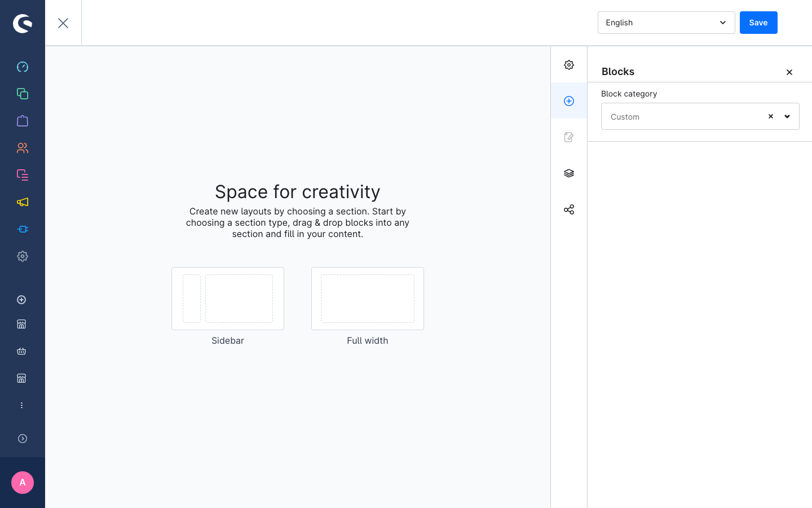This screenshot has width=812, height=508.
Task: Click the Save button
Action: click(x=758, y=23)
